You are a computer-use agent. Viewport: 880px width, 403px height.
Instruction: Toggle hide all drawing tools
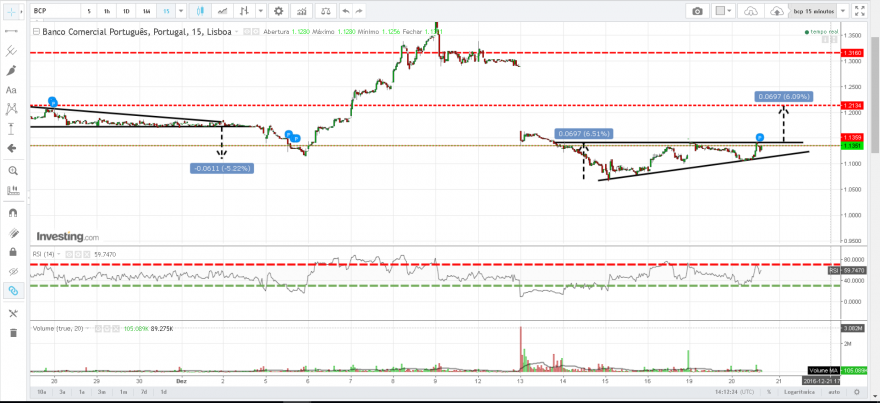point(11,272)
